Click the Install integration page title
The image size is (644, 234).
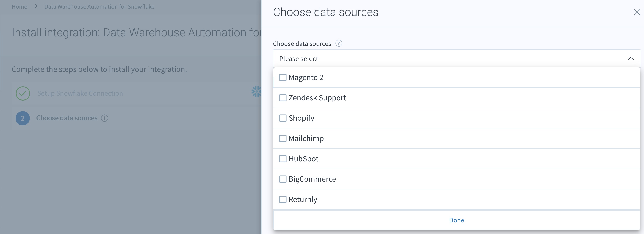point(136,32)
